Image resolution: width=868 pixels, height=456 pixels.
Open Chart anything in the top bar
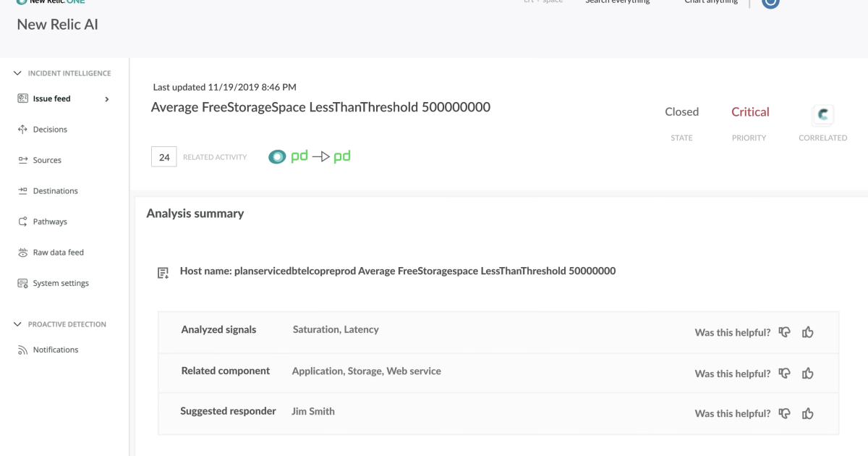(710, 2)
